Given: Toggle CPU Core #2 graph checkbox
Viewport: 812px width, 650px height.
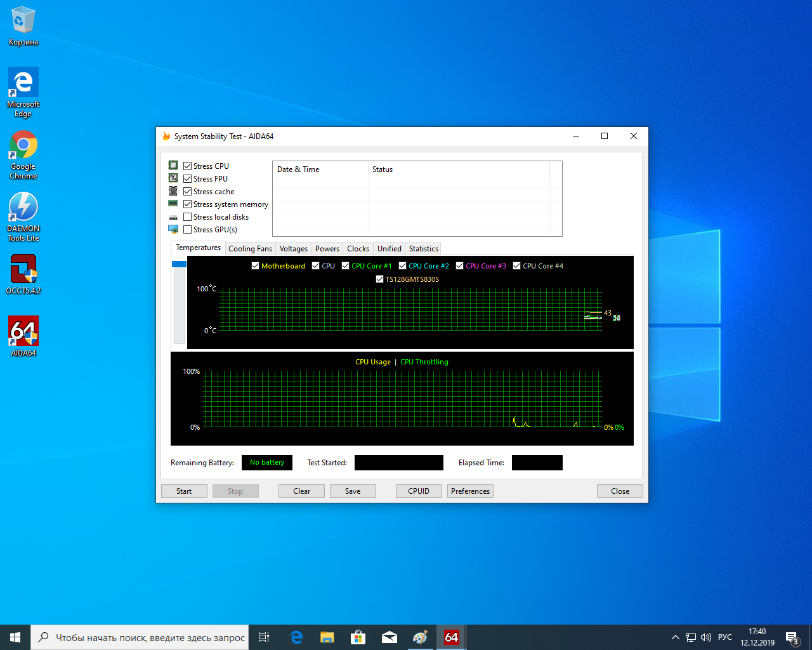Looking at the screenshot, I should pos(402,266).
